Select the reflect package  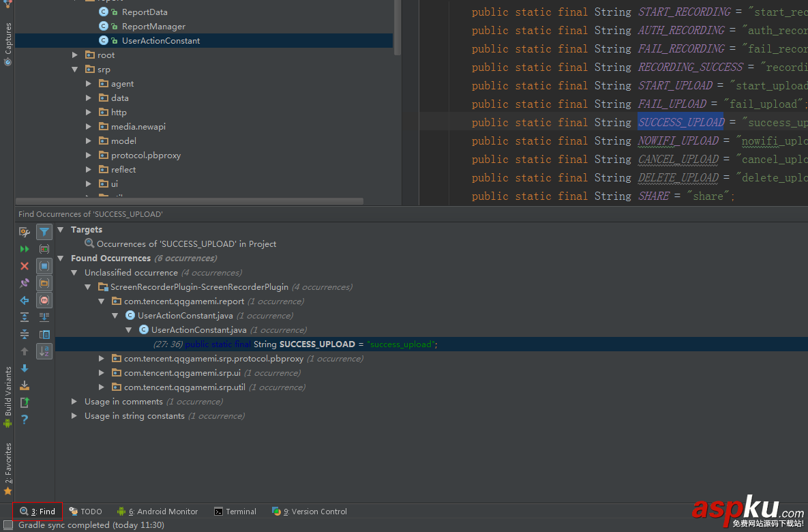click(123, 170)
